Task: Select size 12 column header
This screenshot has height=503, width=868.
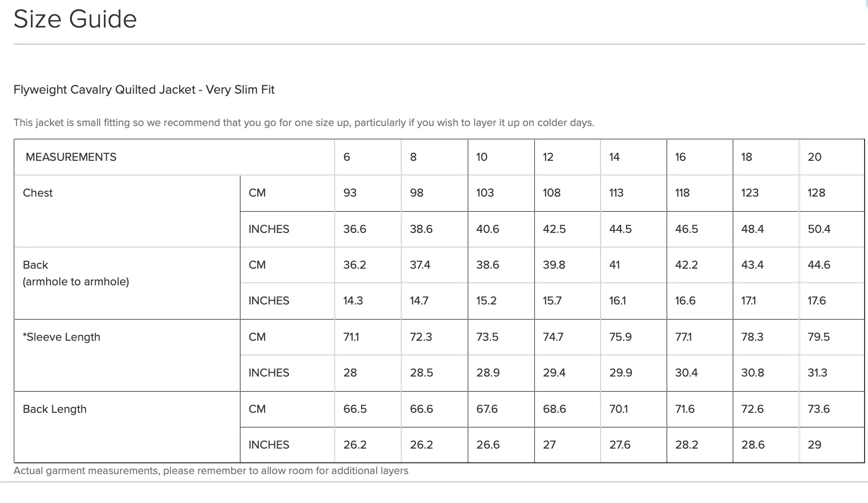Action: click(x=548, y=157)
